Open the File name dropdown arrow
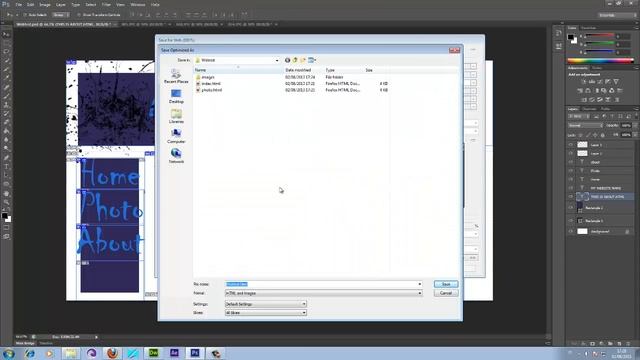Viewport: 640px width, 360px height. click(420, 284)
